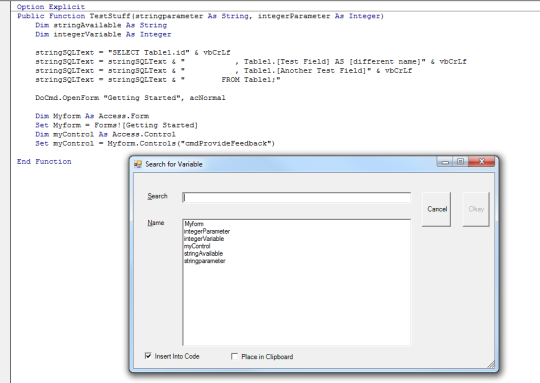Screen dimensions: 540x383
Task: Maximize the Search for Variable dialog
Action: click(460, 162)
